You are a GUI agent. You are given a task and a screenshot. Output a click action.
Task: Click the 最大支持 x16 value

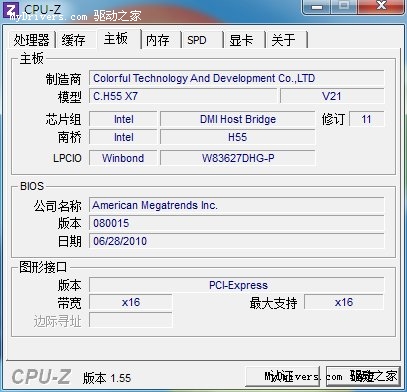(344, 302)
